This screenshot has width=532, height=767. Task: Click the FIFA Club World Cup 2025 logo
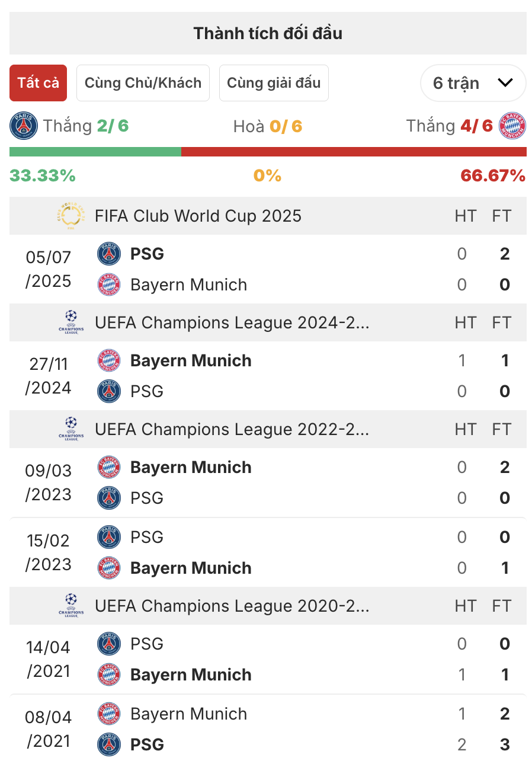tap(71, 216)
